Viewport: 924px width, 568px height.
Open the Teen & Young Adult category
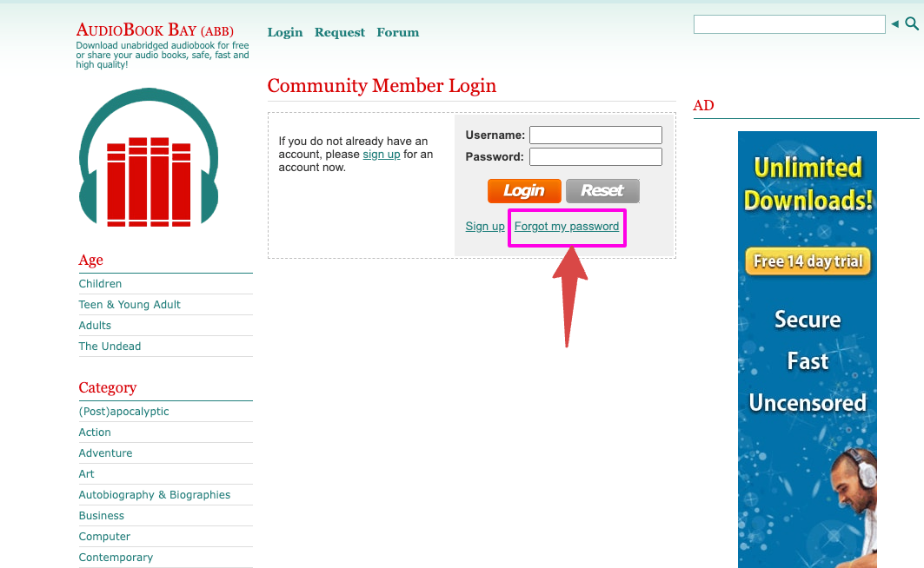[130, 304]
